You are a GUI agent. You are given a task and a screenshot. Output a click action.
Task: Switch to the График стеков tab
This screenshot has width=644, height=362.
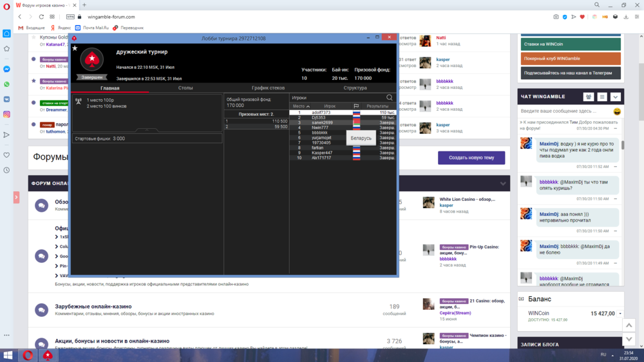(x=269, y=88)
